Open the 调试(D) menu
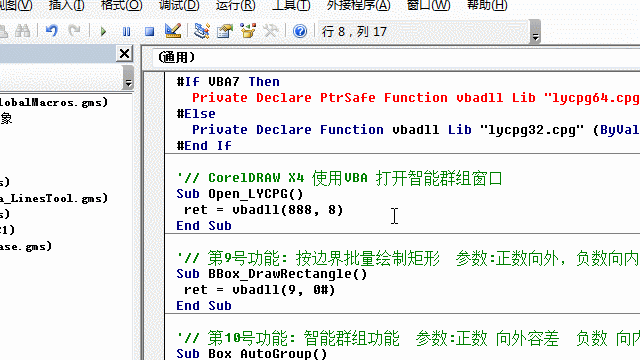640x360 pixels. pyautogui.click(x=179, y=6)
